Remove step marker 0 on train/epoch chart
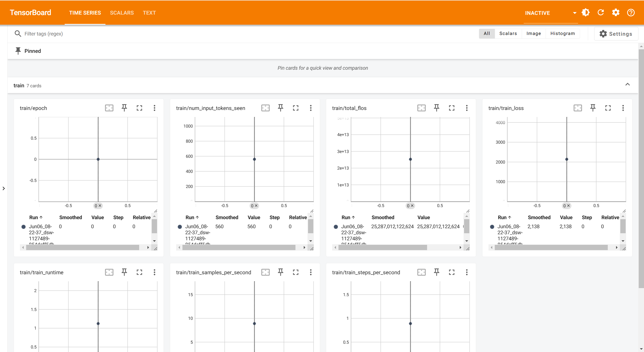The height and width of the screenshot is (352, 644). pos(100,206)
